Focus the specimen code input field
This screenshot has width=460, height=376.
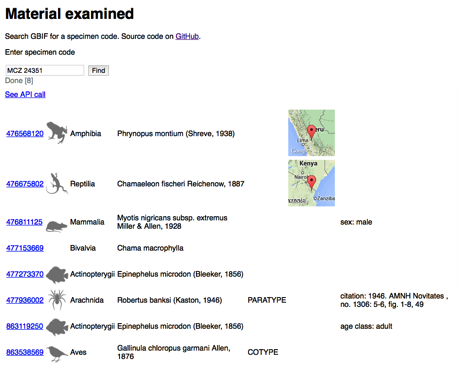45,70
